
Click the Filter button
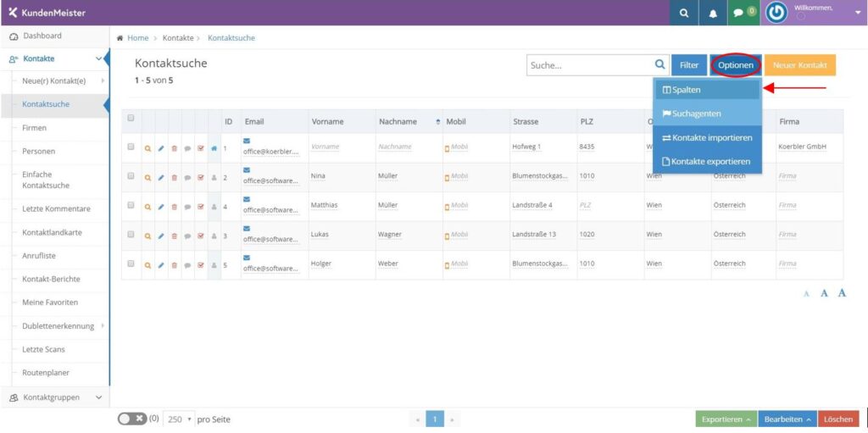pyautogui.click(x=689, y=64)
